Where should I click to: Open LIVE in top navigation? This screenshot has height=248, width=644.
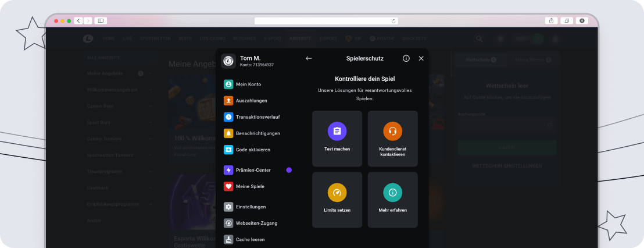coord(127,38)
